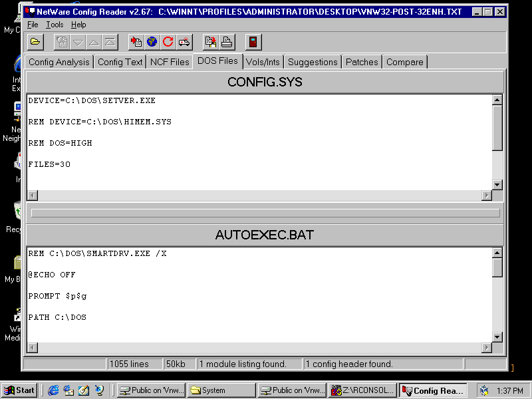The height and width of the screenshot is (399, 532).
Task: Click the REM DEVICE=C:\DOS\HIMEM.SYS line
Action: 100,122
